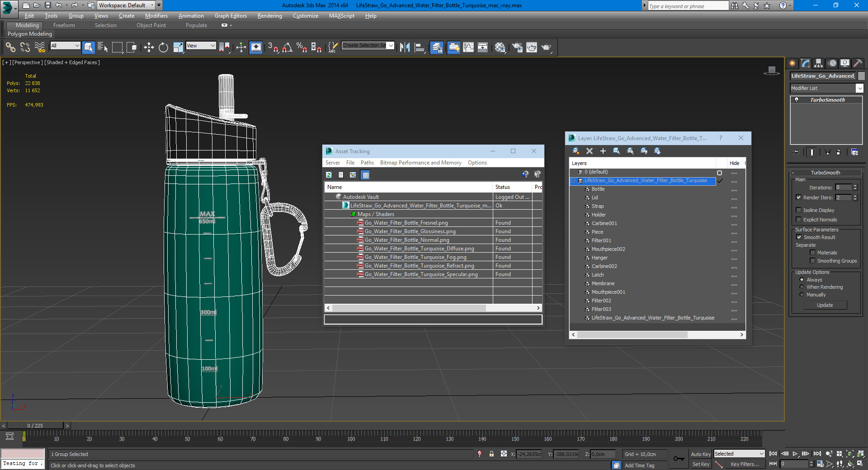The height and width of the screenshot is (470, 868).
Task: Select the Membrane object in Layers
Action: (x=603, y=283)
